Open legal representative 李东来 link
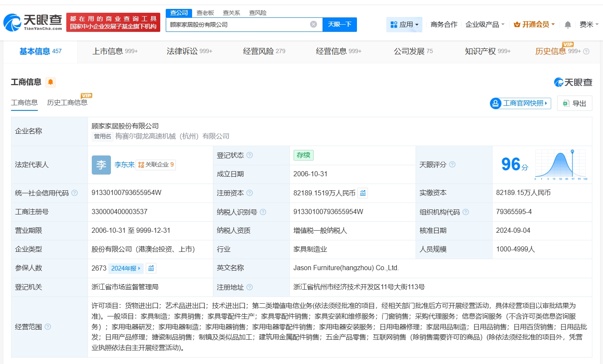The image size is (603, 364). point(124,164)
